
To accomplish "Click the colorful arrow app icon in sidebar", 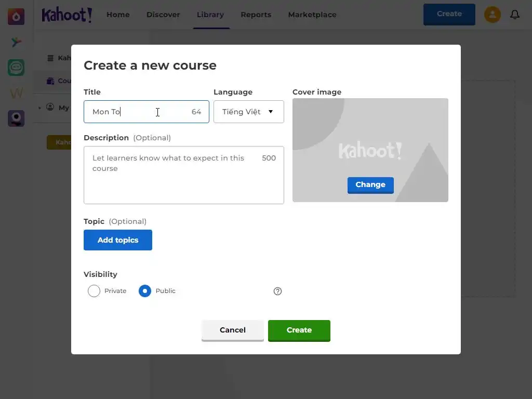I will [16, 42].
